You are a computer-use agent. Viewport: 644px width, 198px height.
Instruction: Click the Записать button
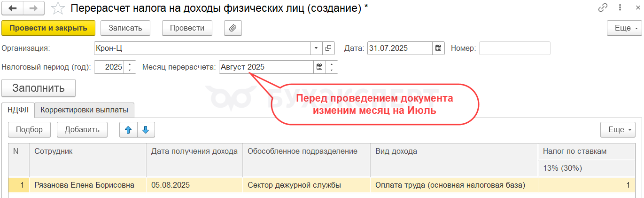click(125, 28)
